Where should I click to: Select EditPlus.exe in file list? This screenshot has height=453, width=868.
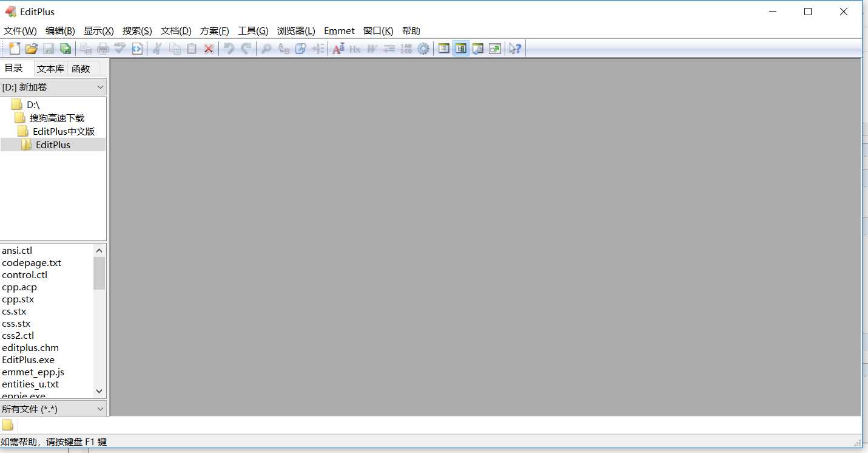tap(29, 360)
